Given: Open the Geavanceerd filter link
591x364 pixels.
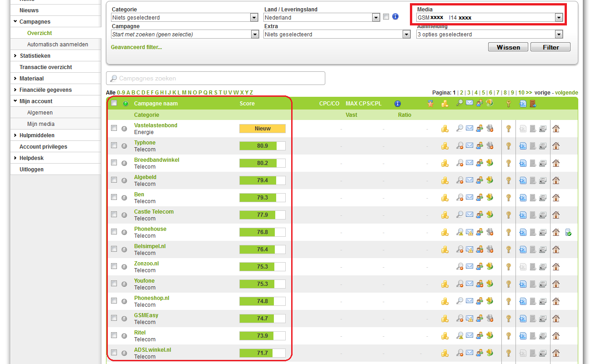Looking at the screenshot, I should click(136, 47).
